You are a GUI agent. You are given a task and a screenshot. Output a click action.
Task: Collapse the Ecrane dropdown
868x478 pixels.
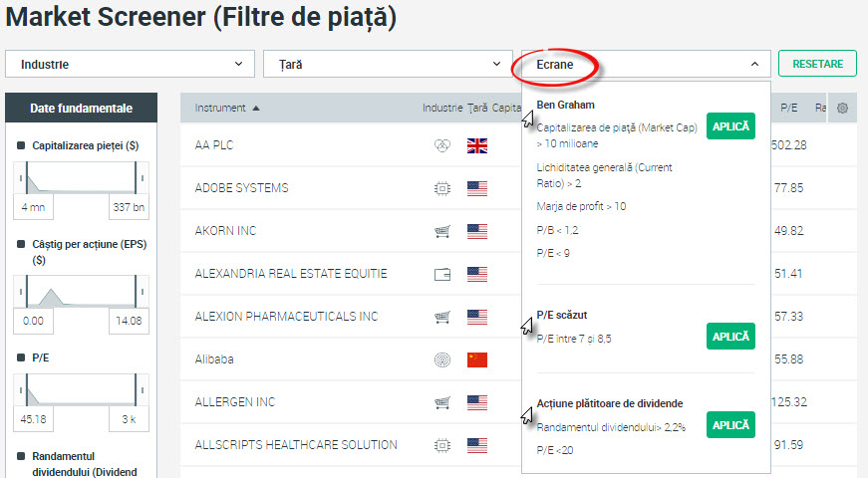pos(646,64)
